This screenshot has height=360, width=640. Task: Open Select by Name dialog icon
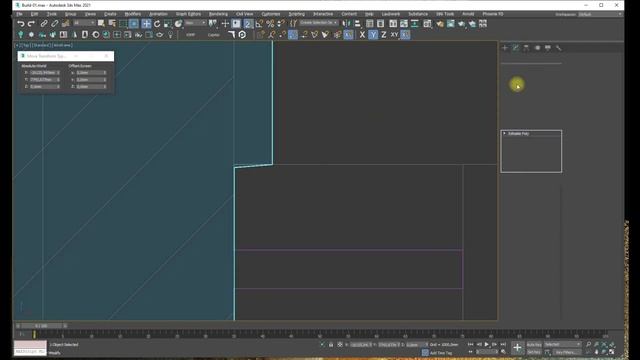[x=112, y=24]
